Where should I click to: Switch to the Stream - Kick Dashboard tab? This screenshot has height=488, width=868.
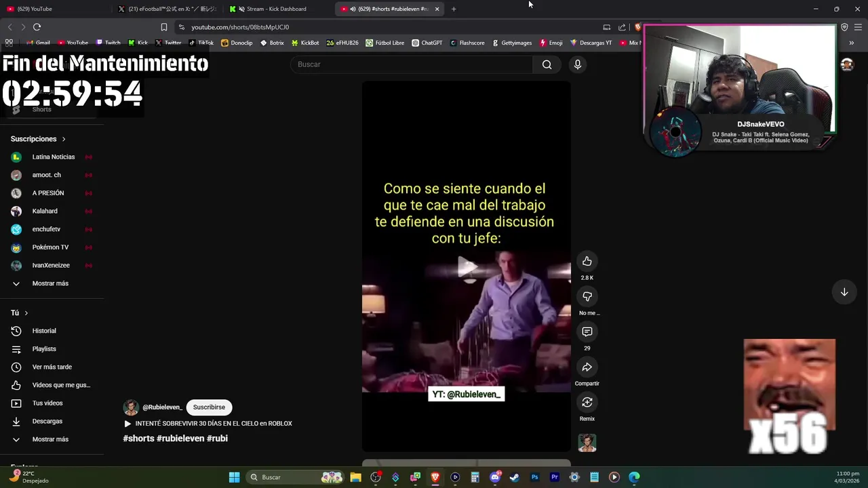[278, 9]
